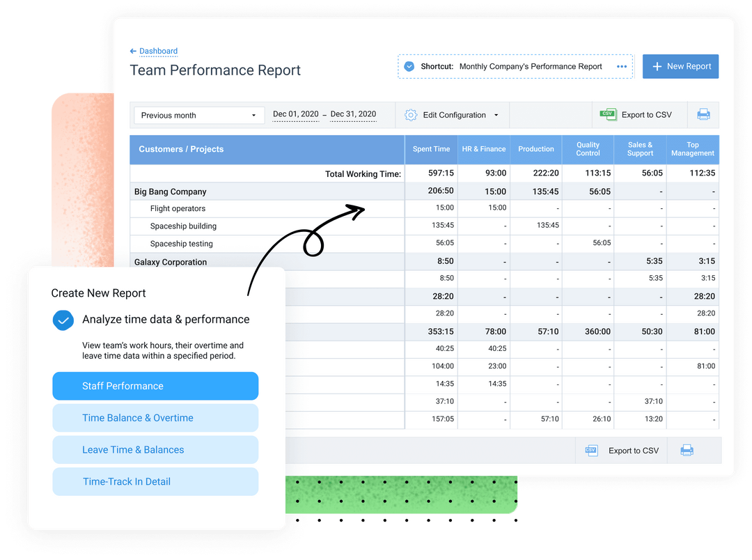Toggle the blue checkmark beside Shortcut

point(409,66)
